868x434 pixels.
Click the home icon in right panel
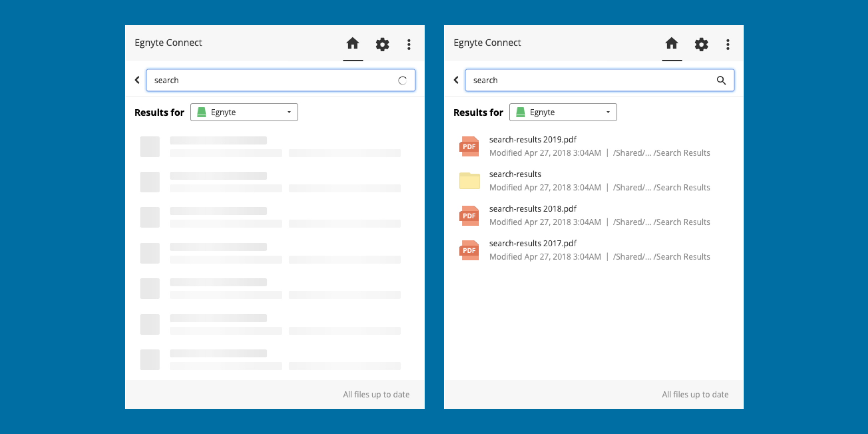(x=672, y=44)
